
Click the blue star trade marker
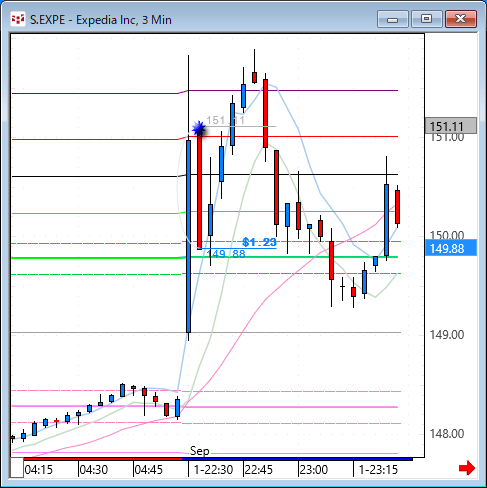click(x=199, y=128)
